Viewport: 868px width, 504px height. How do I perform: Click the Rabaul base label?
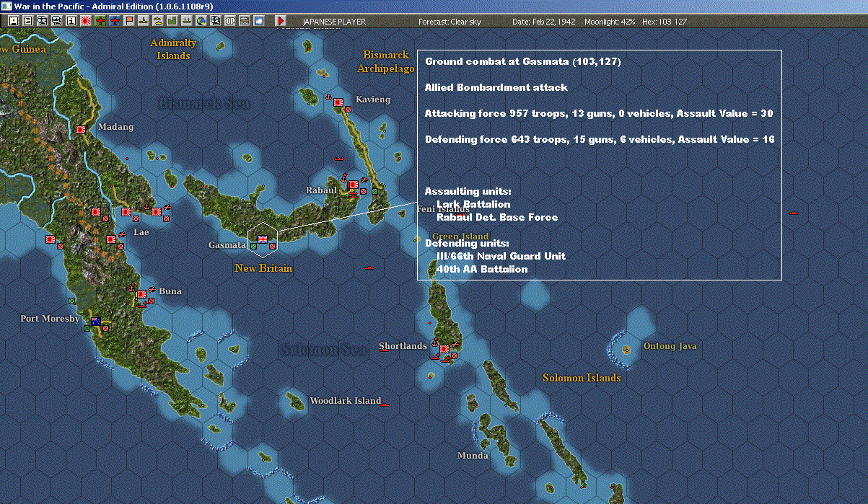click(x=321, y=190)
